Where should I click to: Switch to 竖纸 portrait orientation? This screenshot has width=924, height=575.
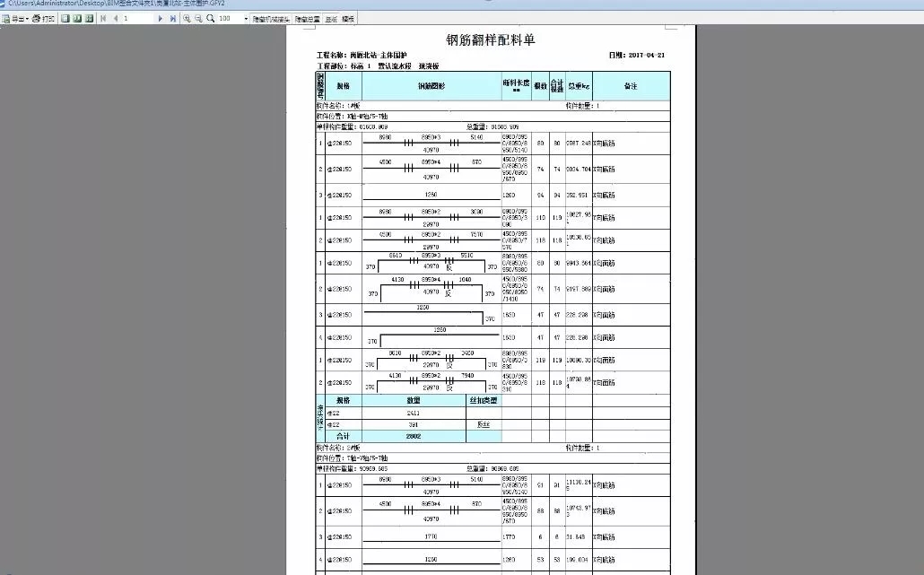point(331,19)
